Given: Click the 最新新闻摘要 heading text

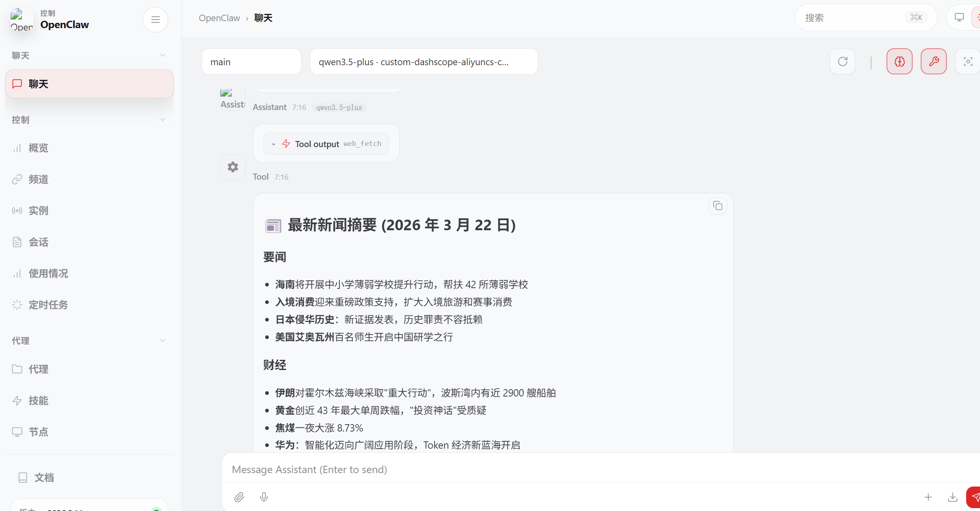Looking at the screenshot, I should coord(402,225).
